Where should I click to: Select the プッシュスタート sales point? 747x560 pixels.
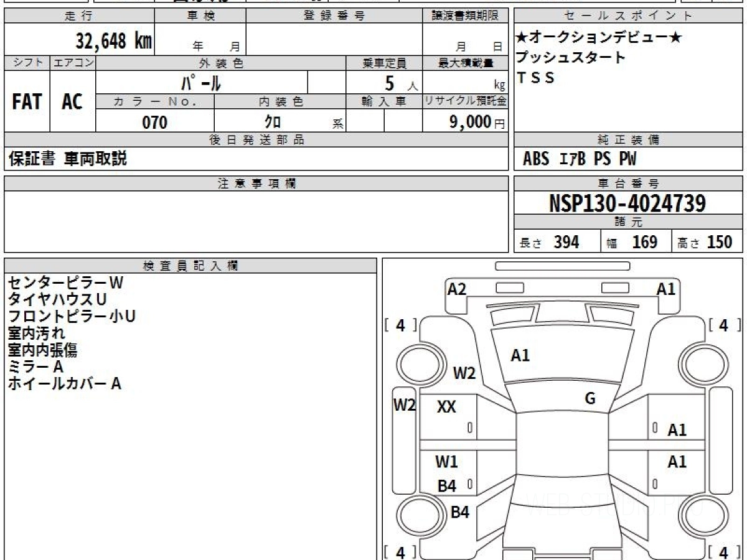pos(571,57)
